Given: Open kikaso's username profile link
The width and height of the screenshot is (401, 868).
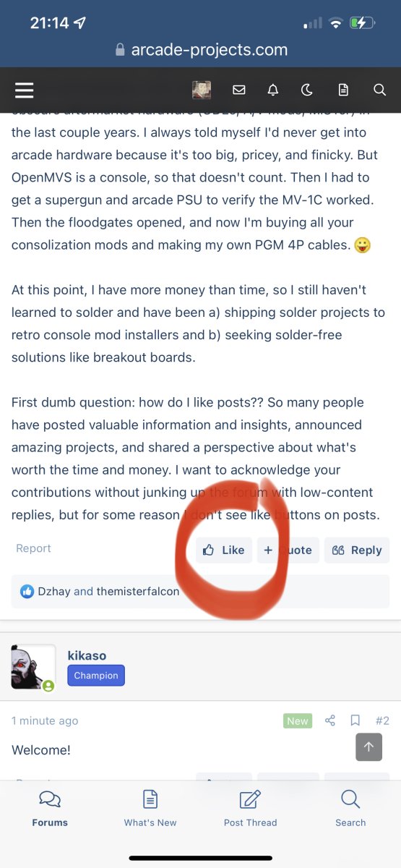Looking at the screenshot, I should pyautogui.click(x=87, y=655).
